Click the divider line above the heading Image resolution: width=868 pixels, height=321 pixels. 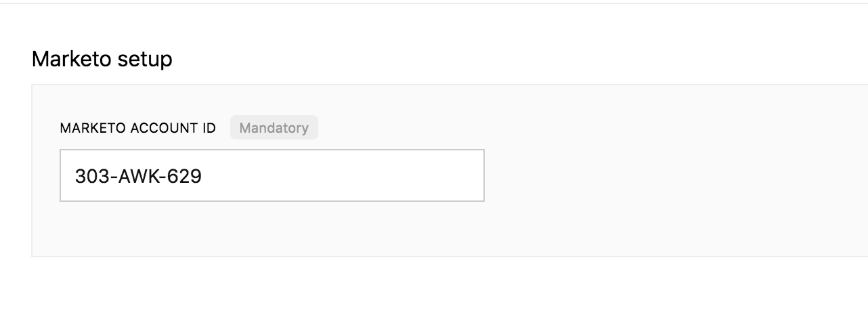(433, 3)
